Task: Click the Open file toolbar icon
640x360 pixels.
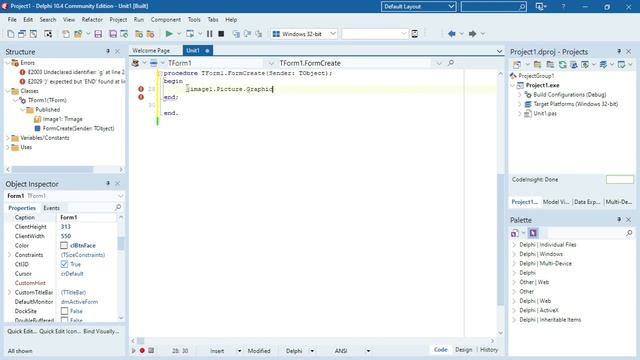Action: point(78,34)
